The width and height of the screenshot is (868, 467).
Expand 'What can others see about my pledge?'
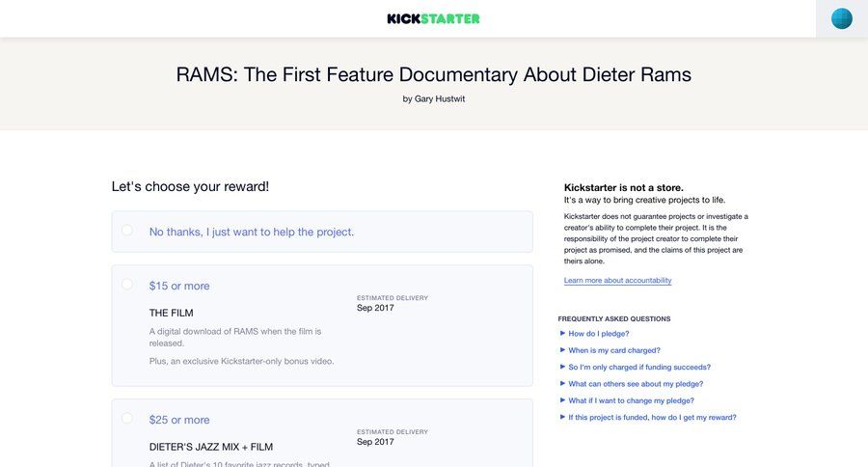point(635,384)
